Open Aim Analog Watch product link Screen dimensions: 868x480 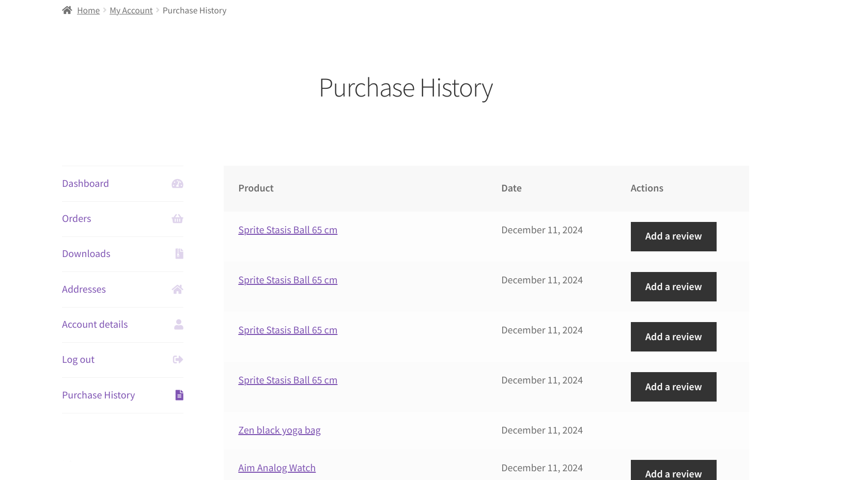(x=277, y=468)
